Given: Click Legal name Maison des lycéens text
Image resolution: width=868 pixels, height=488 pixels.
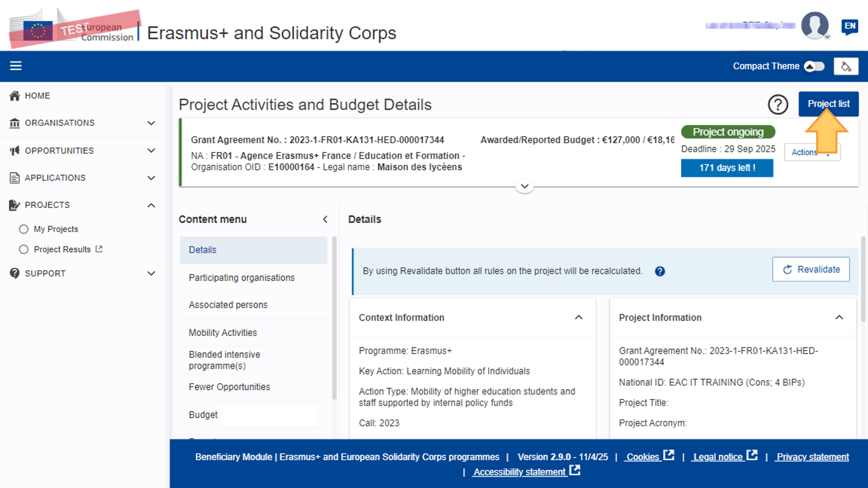Looking at the screenshot, I should [x=392, y=167].
